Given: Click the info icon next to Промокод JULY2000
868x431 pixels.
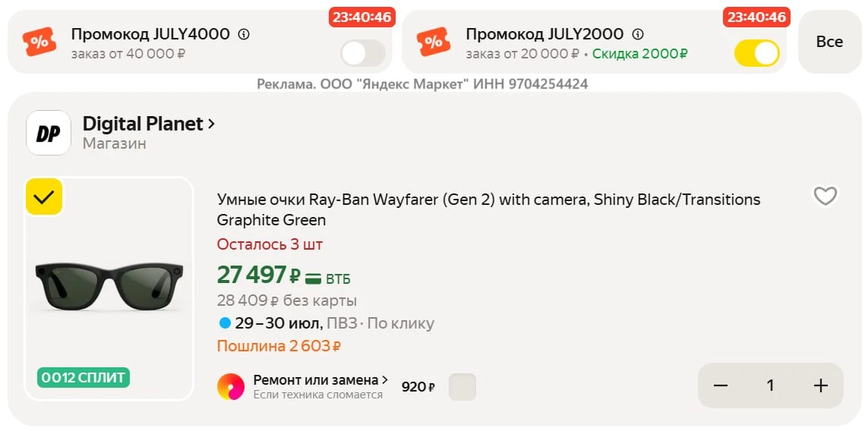Looking at the screenshot, I should tap(638, 34).
